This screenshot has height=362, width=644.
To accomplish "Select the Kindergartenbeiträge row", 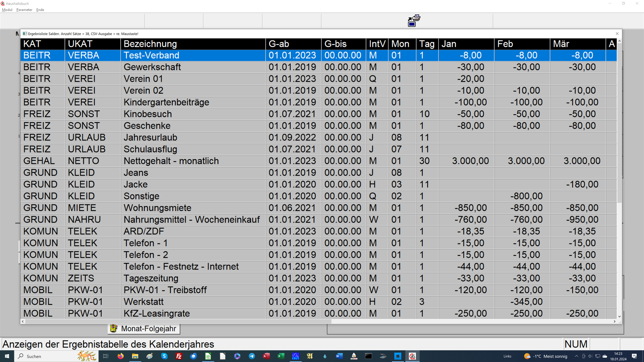I will click(319, 102).
